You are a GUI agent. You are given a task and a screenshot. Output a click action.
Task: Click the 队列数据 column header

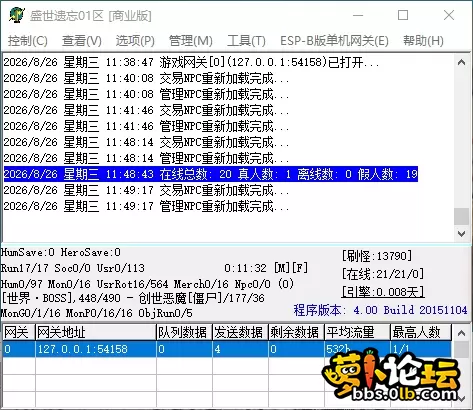tap(184, 333)
